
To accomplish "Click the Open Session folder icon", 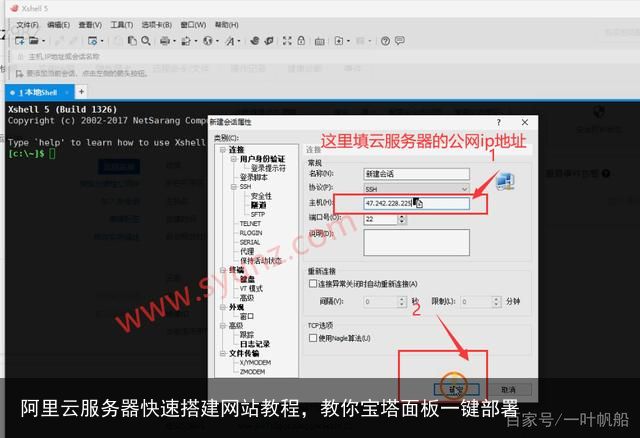I will point(34,41).
